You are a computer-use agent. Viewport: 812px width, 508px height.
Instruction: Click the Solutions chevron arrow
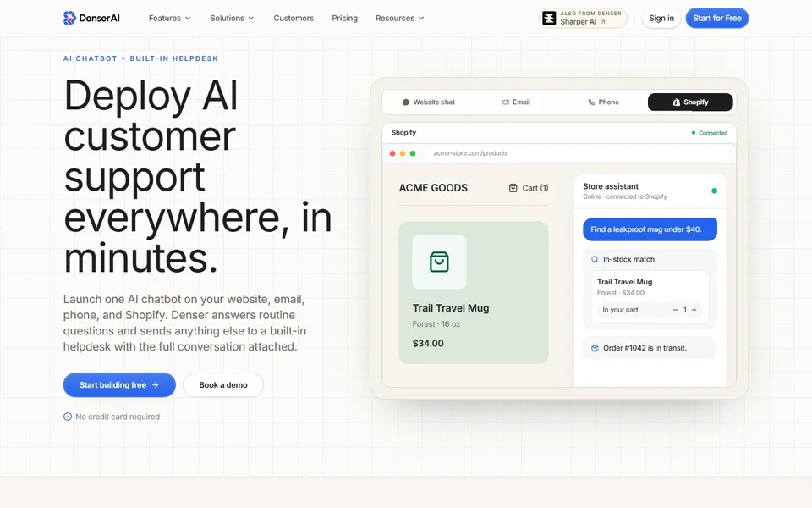point(250,18)
